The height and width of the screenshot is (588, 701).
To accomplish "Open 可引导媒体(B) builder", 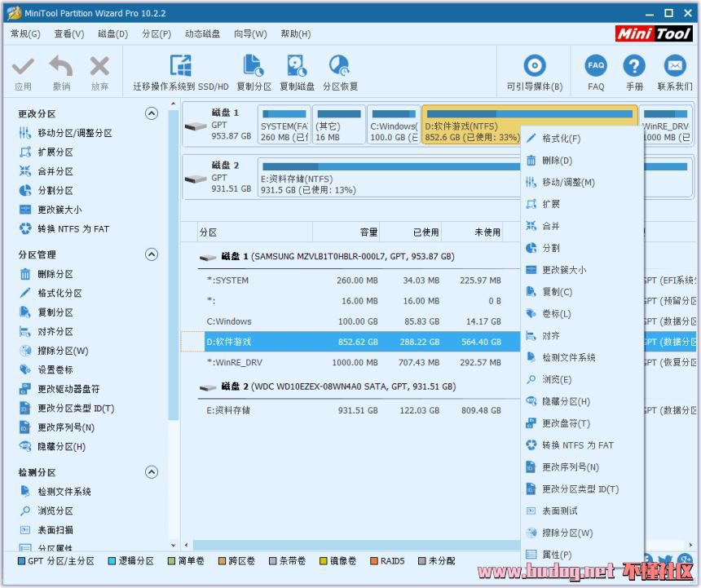I will pyautogui.click(x=534, y=73).
